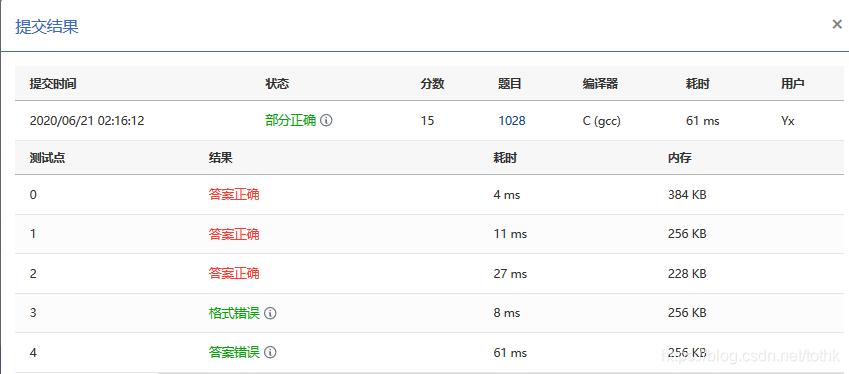This screenshot has width=849, height=374.
Task: Click the 状态 column header
Action: point(277,84)
